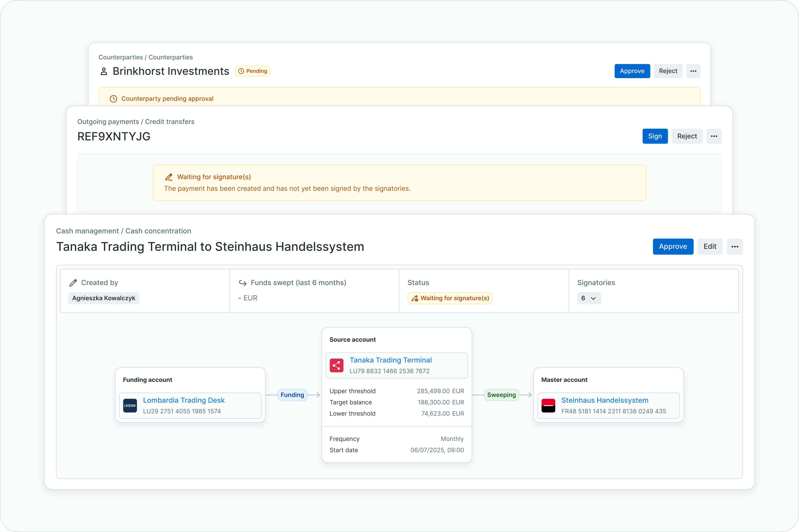Edit the cash concentration setup
799x532 pixels.
click(710, 247)
